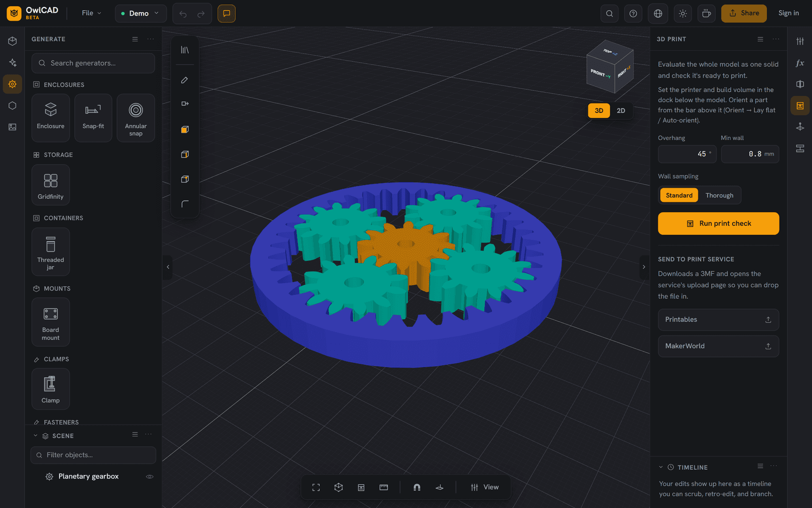Screen dimensions: 812x508
Task: Undo the last action
Action: pos(183,14)
